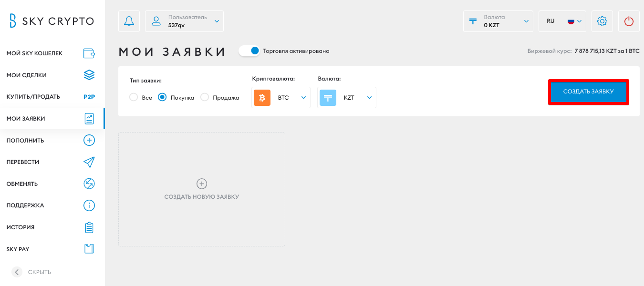The height and width of the screenshot is (286, 644).
Task: Click the Тип заявки label
Action: click(146, 81)
